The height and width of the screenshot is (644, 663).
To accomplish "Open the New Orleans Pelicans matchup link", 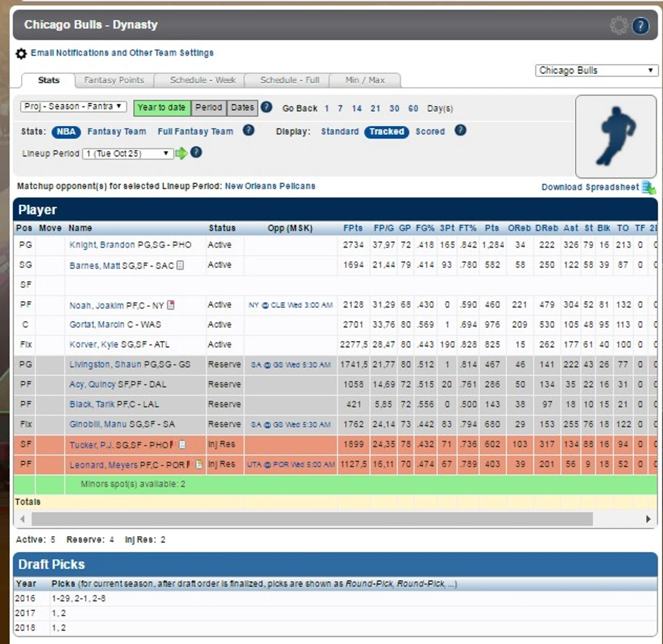I will click(270, 186).
